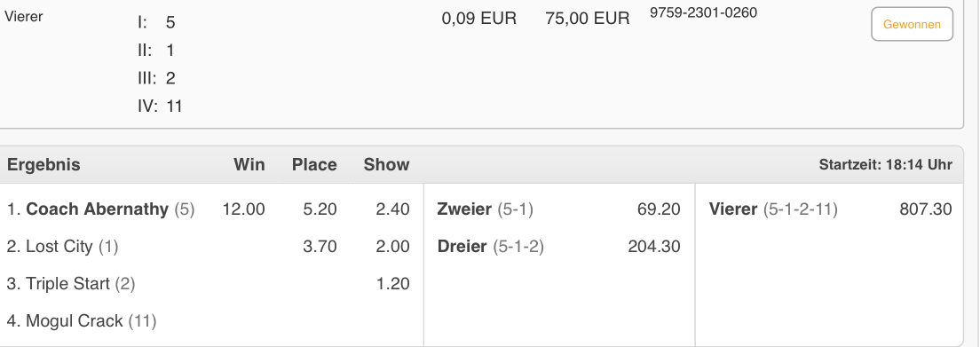Click the Zweier (5-1) result row

click(x=558, y=209)
